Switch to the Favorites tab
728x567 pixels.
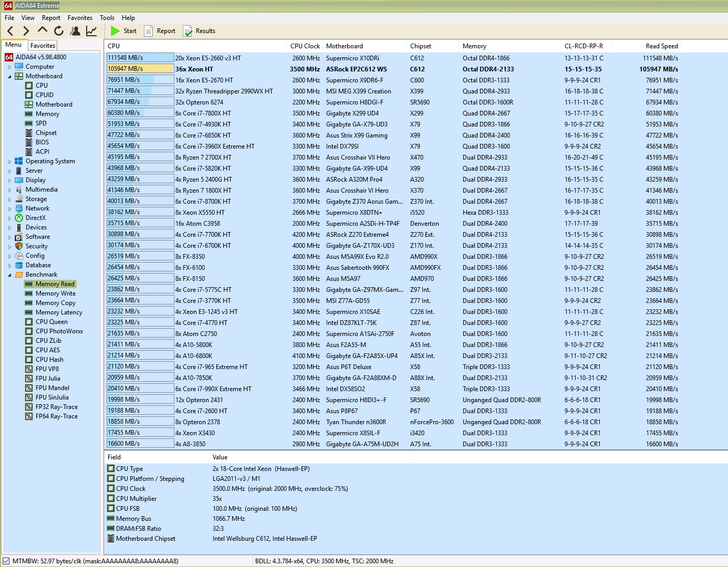pyautogui.click(x=43, y=46)
